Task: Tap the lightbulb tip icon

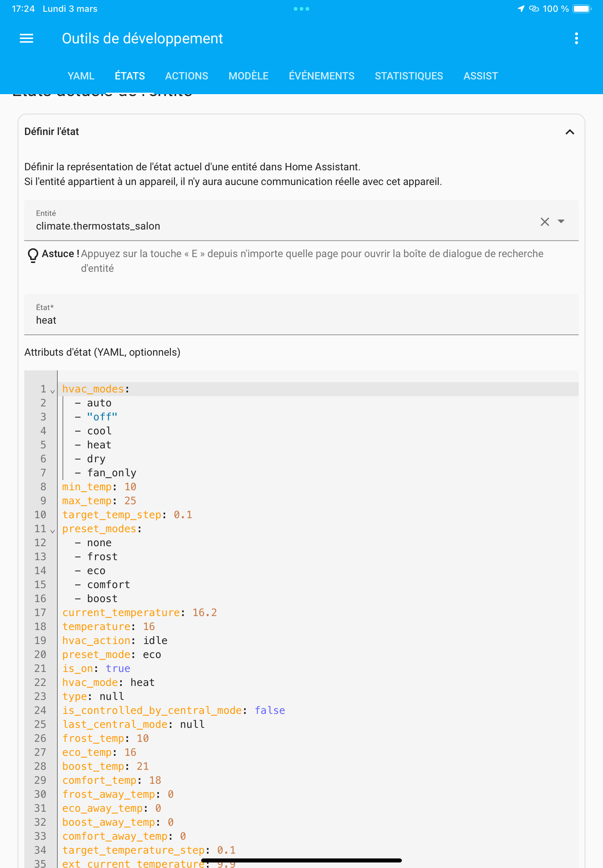Action: point(33,255)
